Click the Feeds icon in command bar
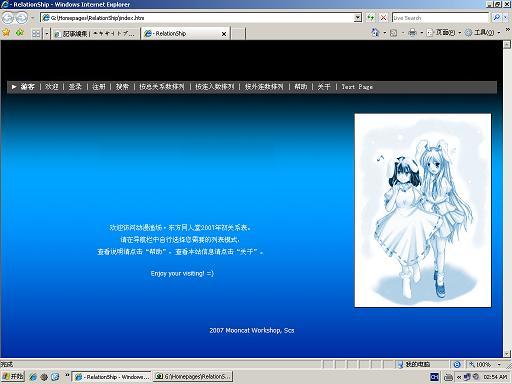512x384 pixels. [394, 33]
